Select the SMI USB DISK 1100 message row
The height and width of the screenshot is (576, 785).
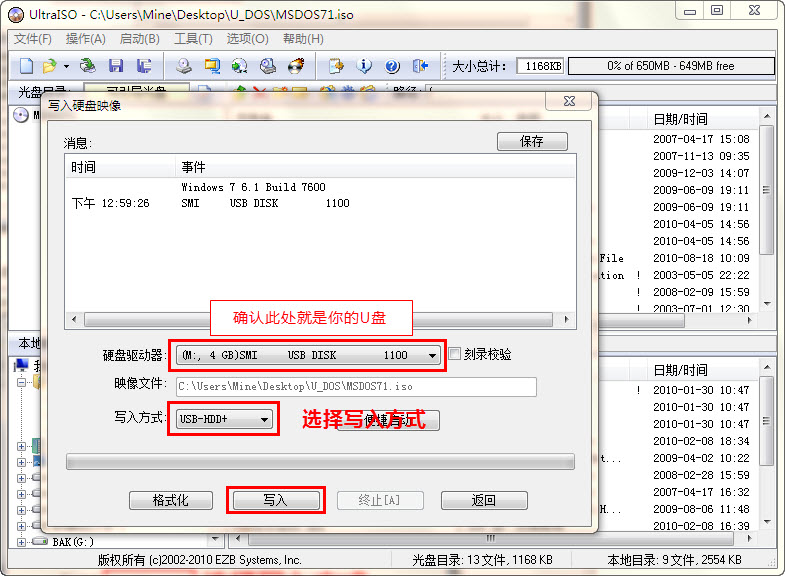coord(320,203)
